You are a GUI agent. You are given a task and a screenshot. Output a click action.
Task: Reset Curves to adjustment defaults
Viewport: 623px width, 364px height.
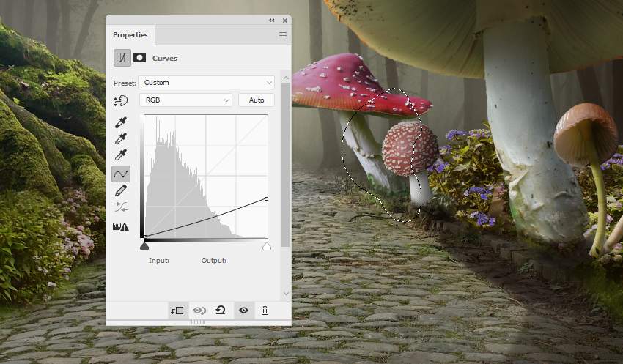point(221,311)
